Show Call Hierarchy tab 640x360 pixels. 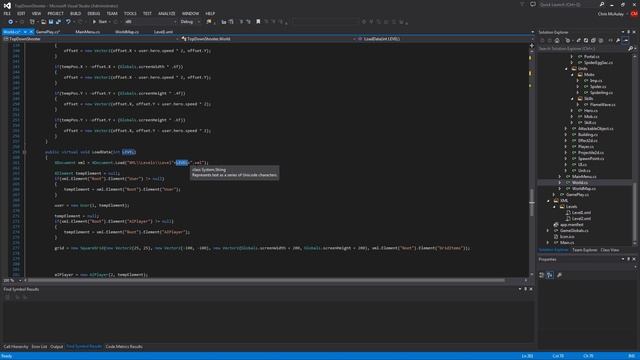(x=16, y=347)
